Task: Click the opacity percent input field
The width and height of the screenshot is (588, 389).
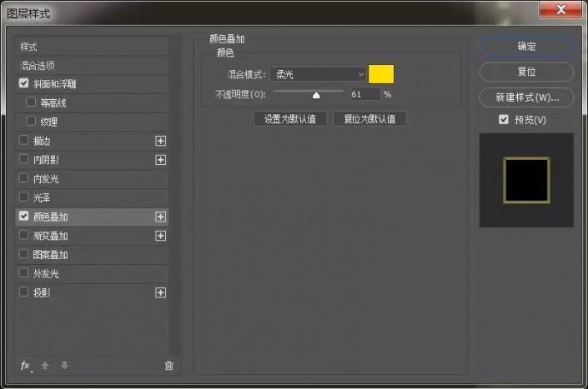Action: (x=364, y=94)
